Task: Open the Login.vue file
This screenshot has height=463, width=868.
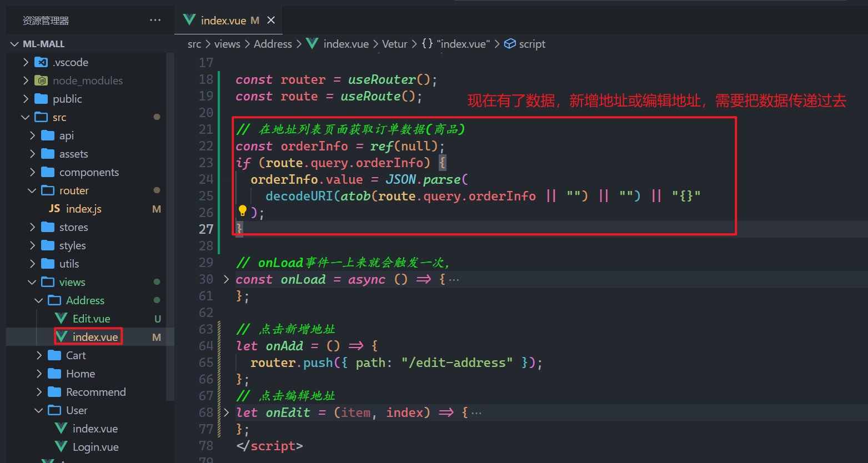Action: point(96,447)
